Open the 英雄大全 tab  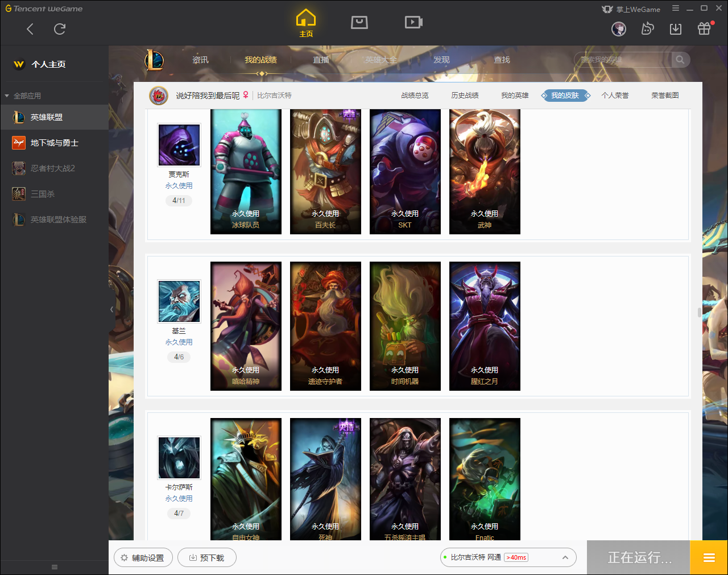pyautogui.click(x=381, y=60)
